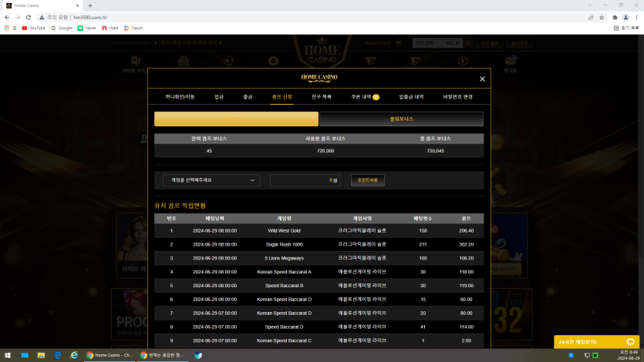
Task: Go forward in the browser
Action: [18, 17]
